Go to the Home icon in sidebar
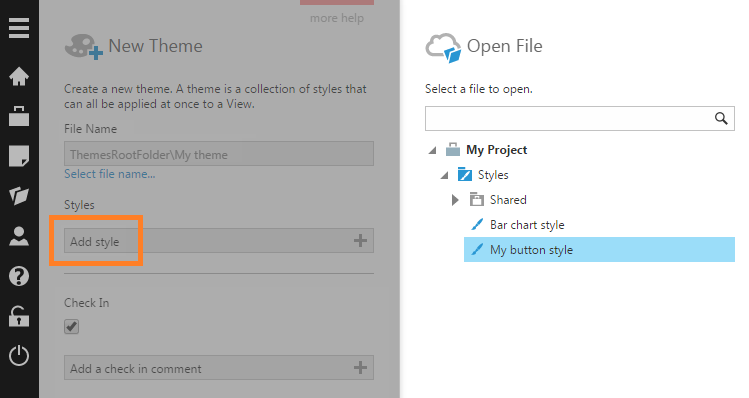 point(19,76)
